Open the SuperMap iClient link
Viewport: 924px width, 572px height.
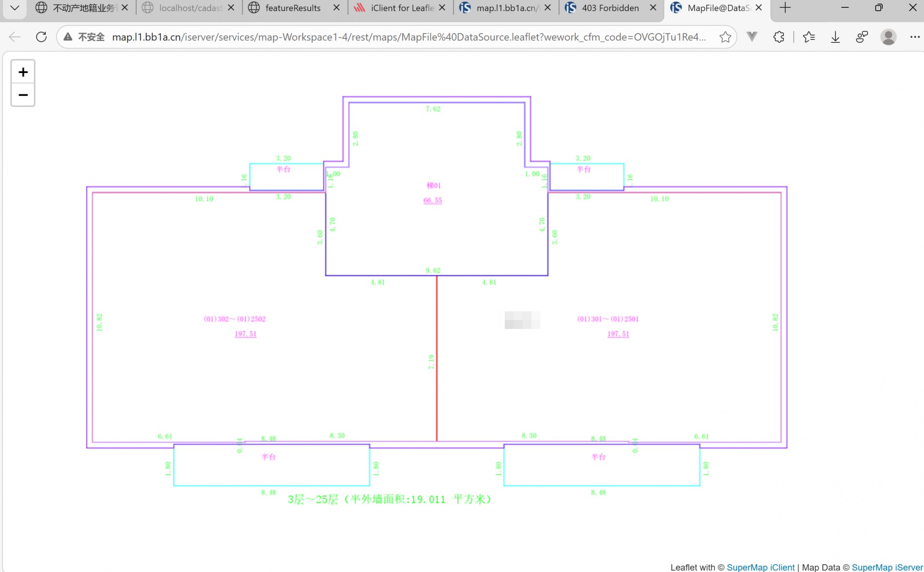tap(761, 567)
